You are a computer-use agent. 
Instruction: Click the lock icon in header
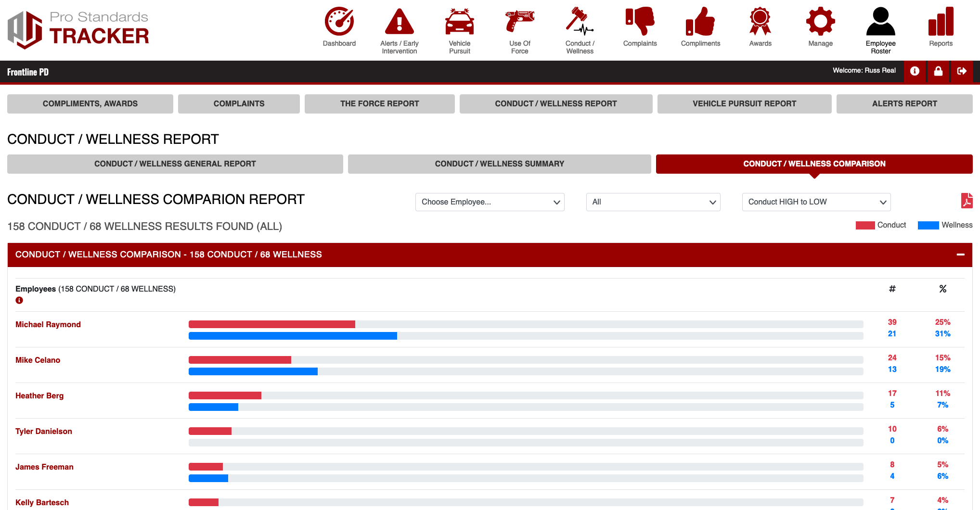pyautogui.click(x=938, y=71)
